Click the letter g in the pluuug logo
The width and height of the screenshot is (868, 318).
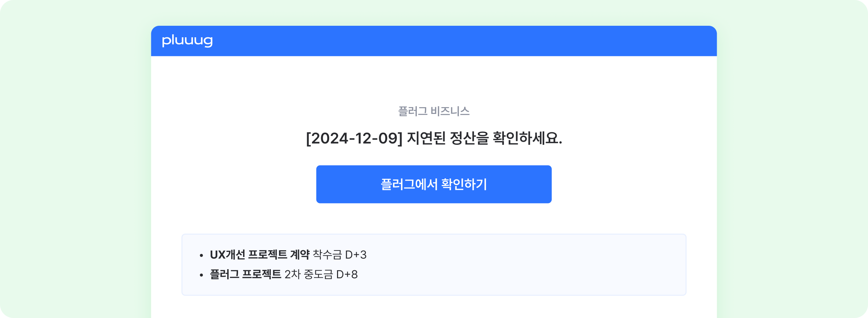click(208, 41)
